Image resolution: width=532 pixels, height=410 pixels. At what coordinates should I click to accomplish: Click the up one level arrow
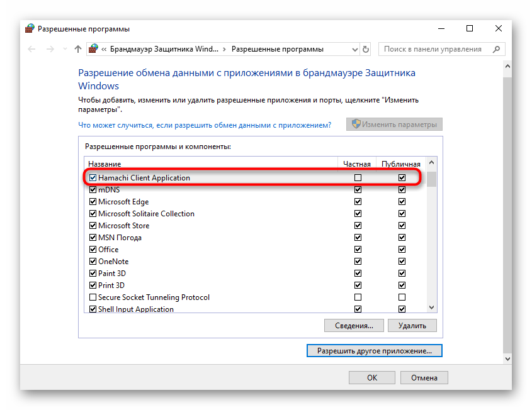point(78,49)
